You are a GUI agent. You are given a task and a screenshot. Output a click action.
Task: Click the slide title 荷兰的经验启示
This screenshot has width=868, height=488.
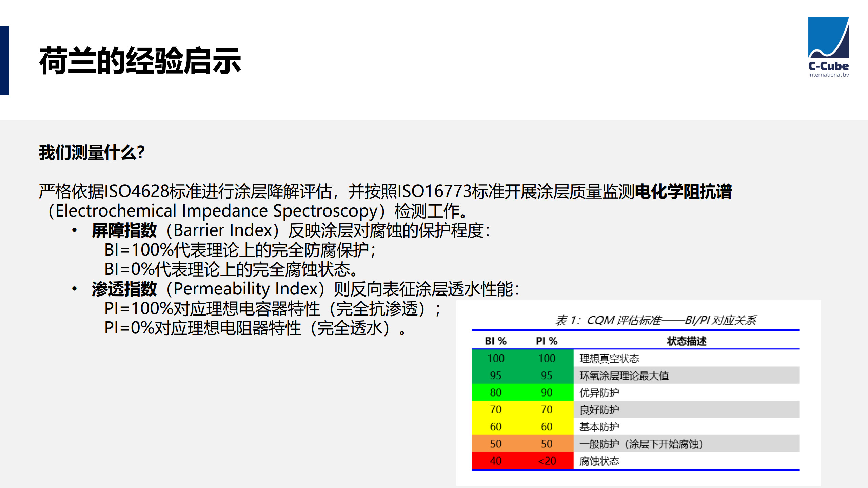pyautogui.click(x=140, y=61)
